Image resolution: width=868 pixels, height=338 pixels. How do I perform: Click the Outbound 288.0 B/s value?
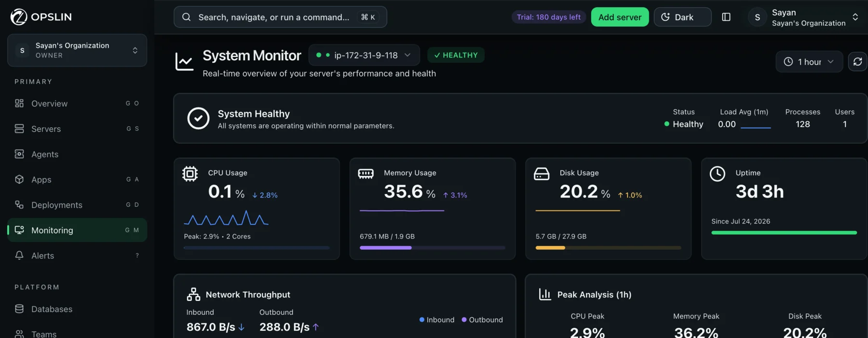[285, 327]
